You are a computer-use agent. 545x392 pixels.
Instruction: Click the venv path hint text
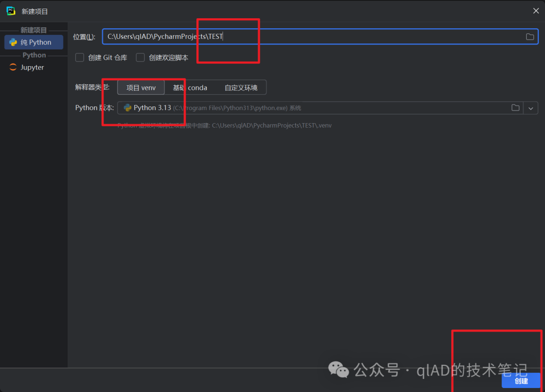[x=225, y=126]
